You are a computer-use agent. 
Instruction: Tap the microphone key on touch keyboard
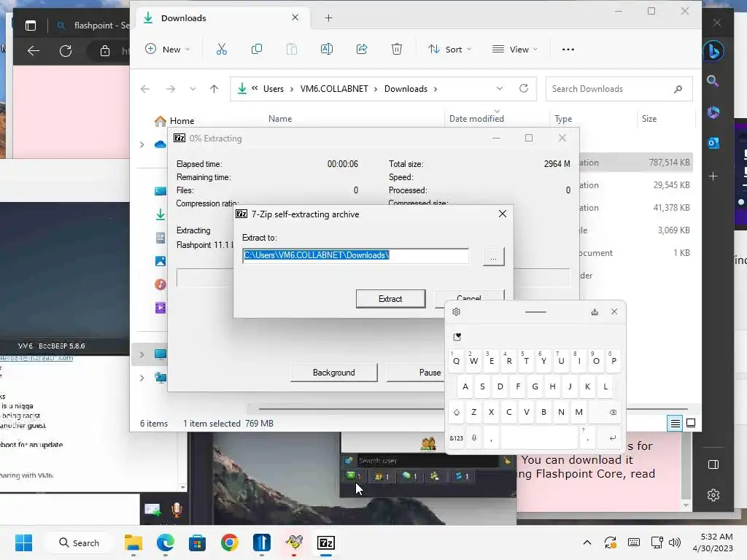(474, 438)
